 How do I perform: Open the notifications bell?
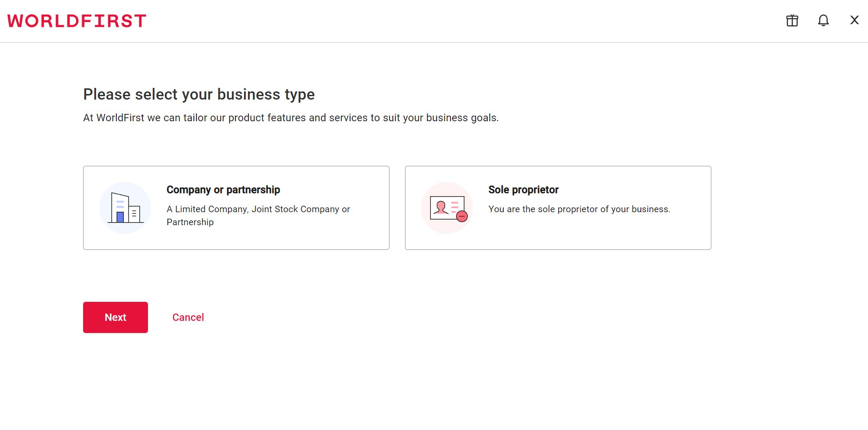[823, 20]
